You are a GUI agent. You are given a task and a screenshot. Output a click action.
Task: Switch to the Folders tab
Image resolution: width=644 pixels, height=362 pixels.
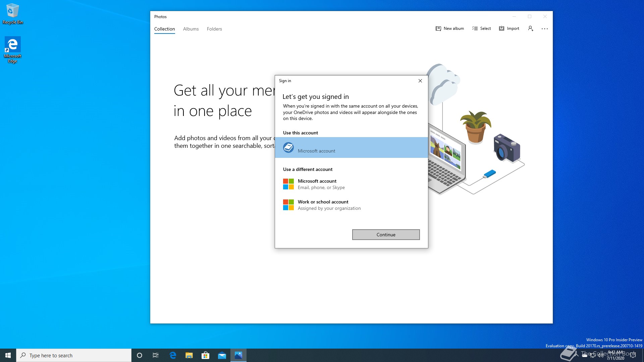[x=214, y=29]
